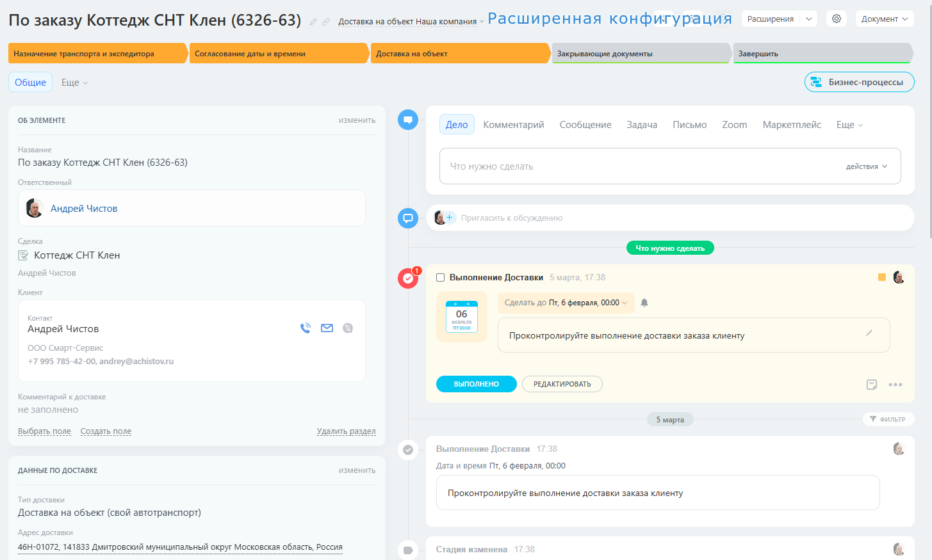
Task: Select the Закрывающие документы stage
Action: [x=641, y=54]
